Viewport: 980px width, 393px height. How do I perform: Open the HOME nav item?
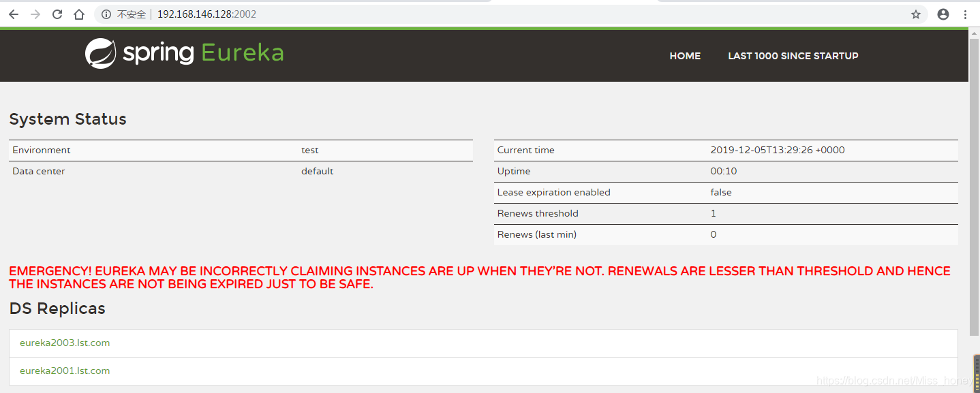(685, 56)
